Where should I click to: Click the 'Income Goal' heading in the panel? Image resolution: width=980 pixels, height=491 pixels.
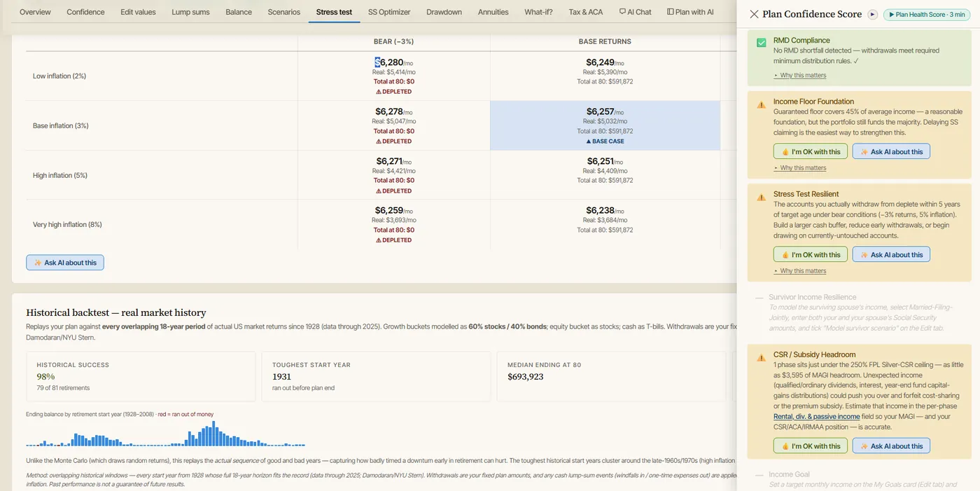(789, 474)
